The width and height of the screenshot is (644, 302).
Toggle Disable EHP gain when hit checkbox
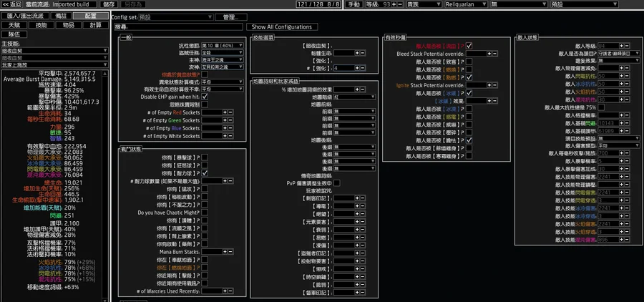point(205,97)
